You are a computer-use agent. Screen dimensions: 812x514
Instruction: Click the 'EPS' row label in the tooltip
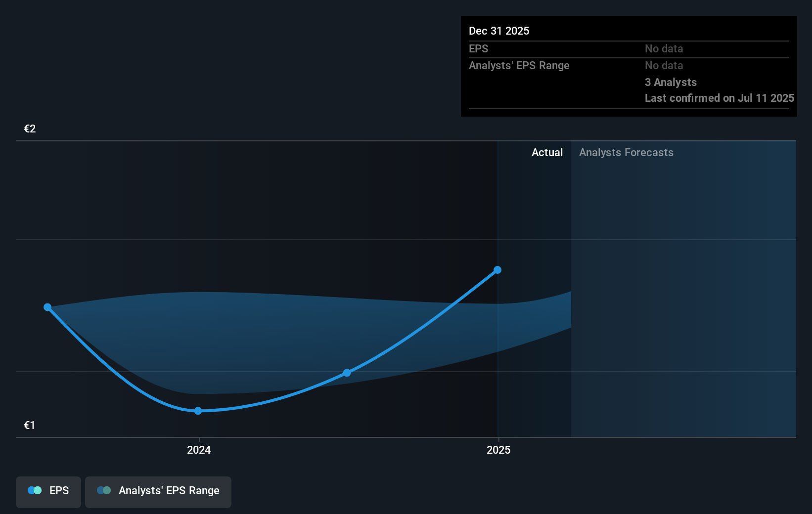point(478,48)
